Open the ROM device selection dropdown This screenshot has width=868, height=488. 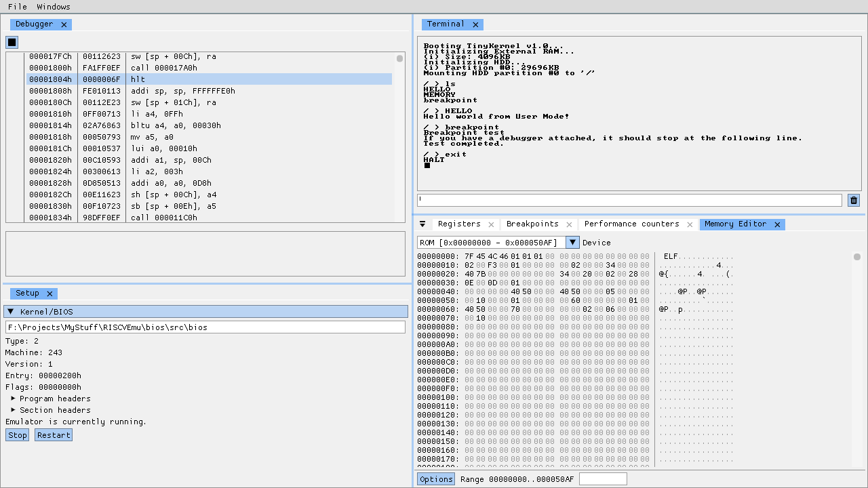[x=572, y=242]
